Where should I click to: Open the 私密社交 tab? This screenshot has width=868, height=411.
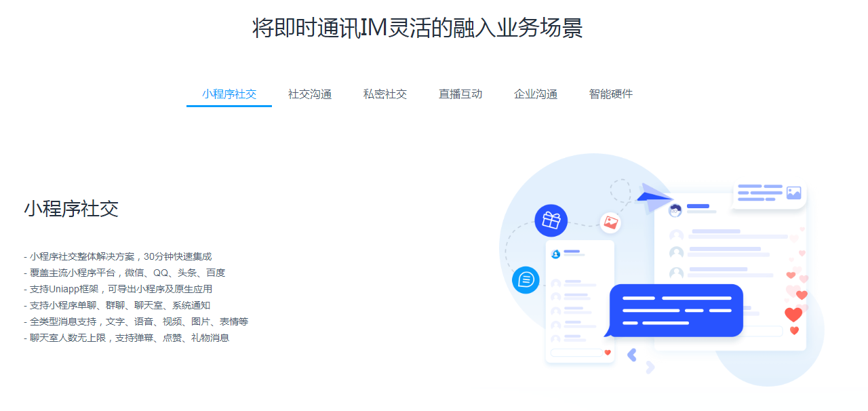(x=385, y=94)
